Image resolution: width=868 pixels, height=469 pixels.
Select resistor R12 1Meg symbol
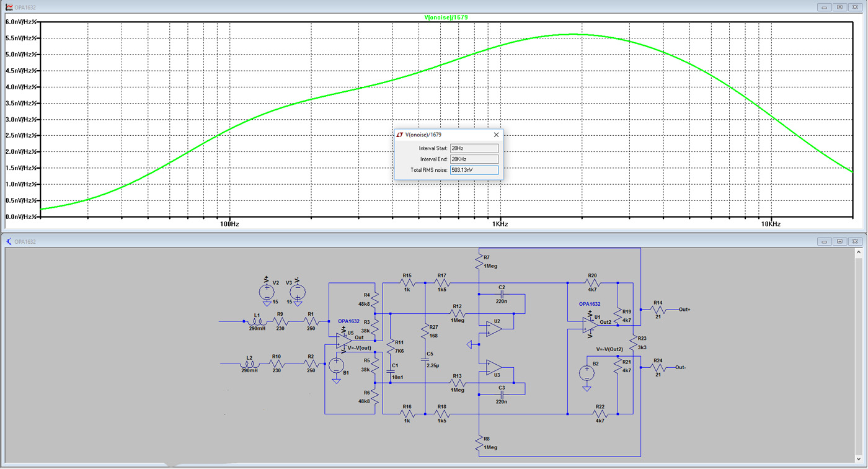[457, 313]
